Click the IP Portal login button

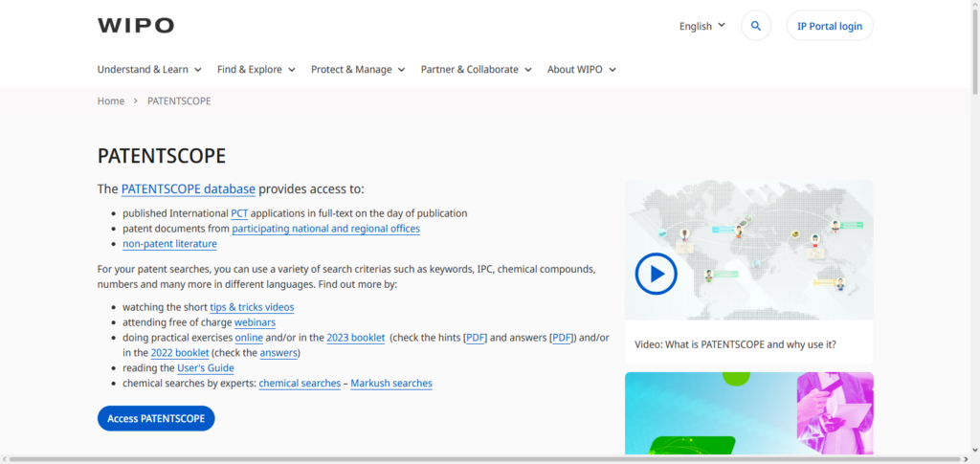tap(830, 26)
